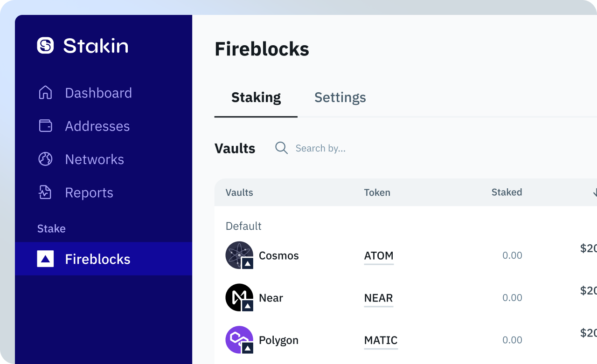597x364 pixels.
Task: Switch to the Settings tab
Action: pos(340,97)
